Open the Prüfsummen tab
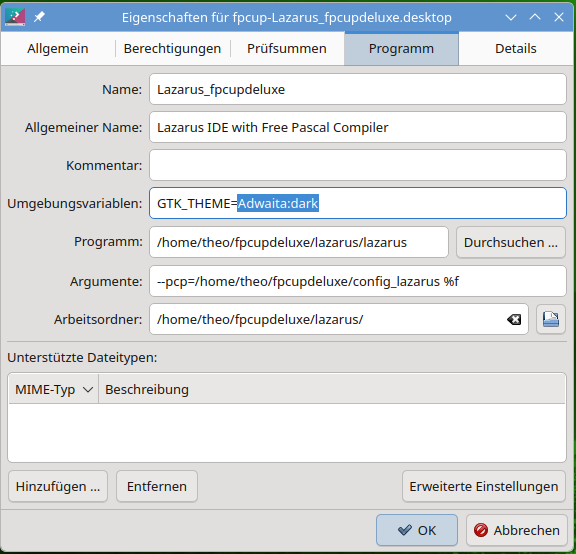 click(287, 48)
